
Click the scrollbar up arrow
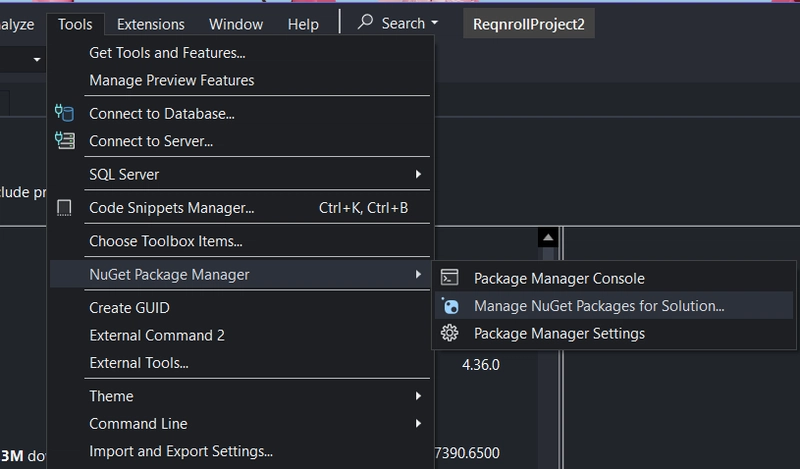pos(546,237)
